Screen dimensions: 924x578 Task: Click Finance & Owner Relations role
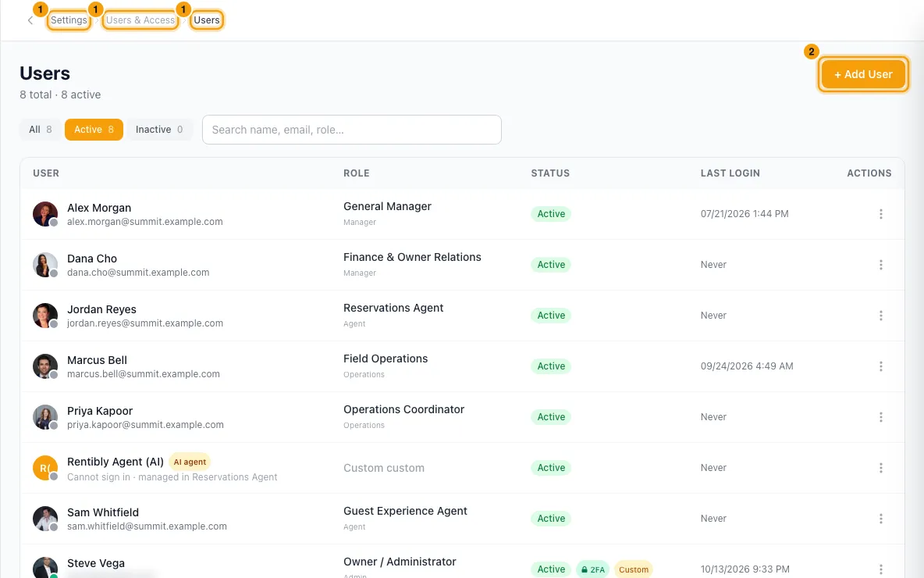pos(413,257)
